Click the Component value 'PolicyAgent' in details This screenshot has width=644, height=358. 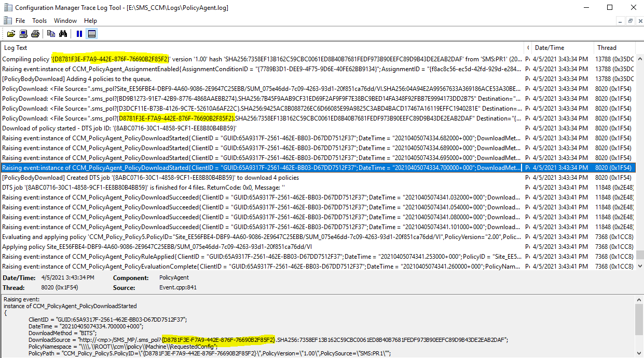click(174, 278)
